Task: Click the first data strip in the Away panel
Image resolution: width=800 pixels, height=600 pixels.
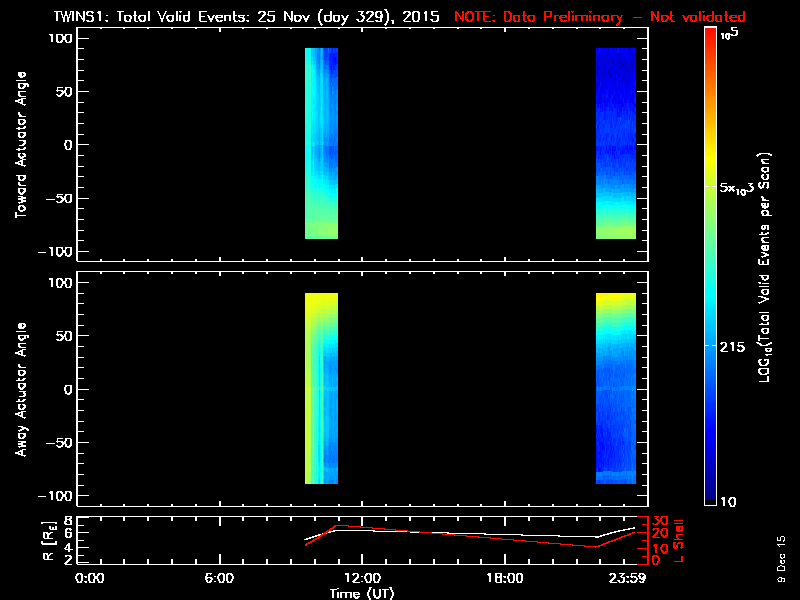Action: pos(321,389)
